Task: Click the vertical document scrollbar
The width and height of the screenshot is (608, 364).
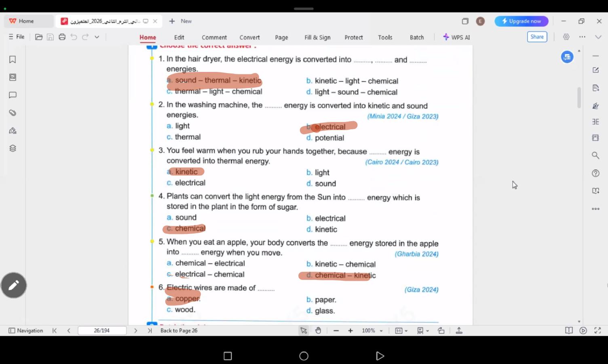Action: tap(579, 98)
